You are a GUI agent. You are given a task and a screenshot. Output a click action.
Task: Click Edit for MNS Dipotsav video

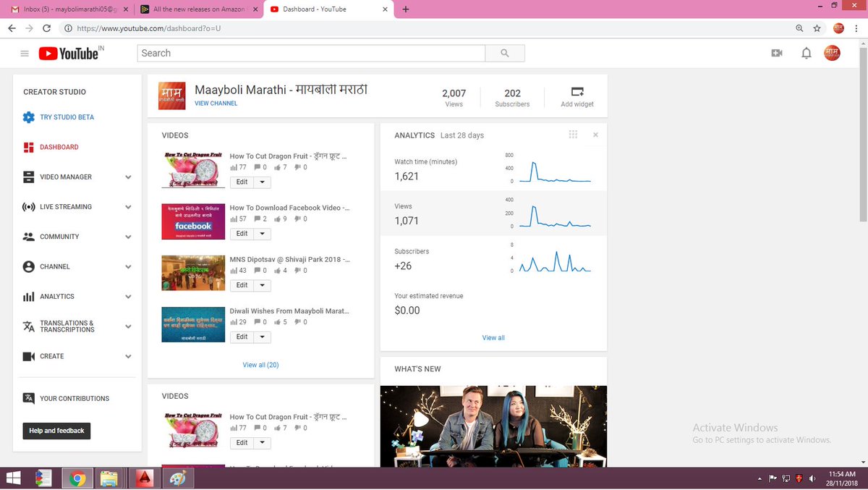(x=242, y=285)
